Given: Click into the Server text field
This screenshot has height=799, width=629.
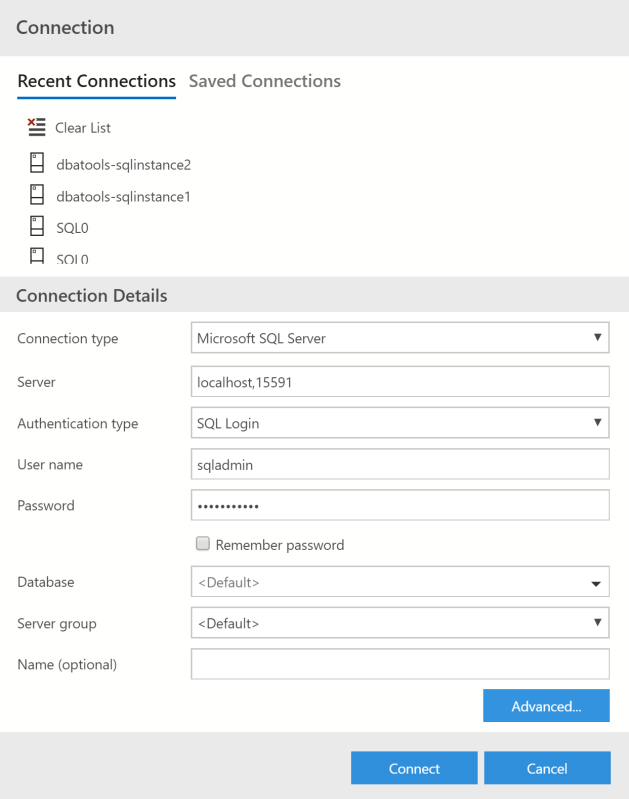Looking at the screenshot, I should pyautogui.click(x=399, y=381).
